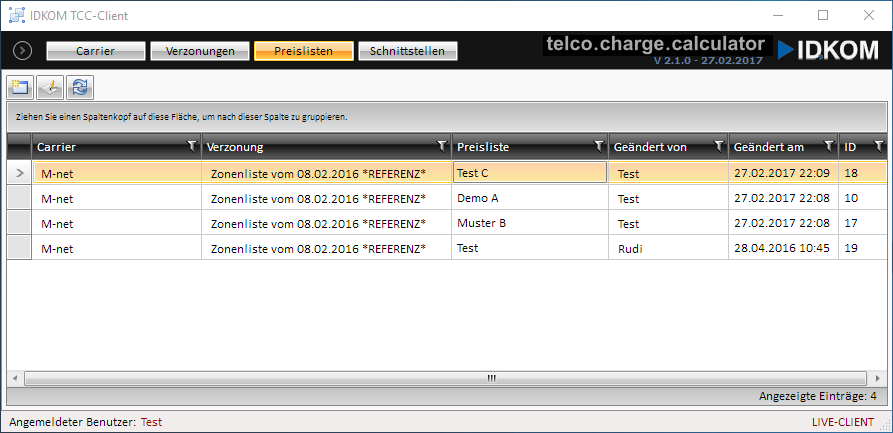Click the logged-in user name Test in status bar

coord(151,422)
